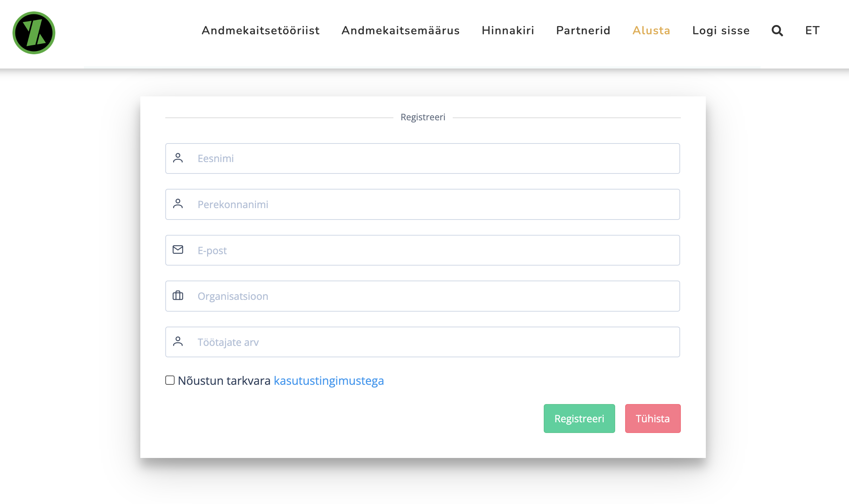Click the highlighted Alusta nav item
The height and width of the screenshot is (504, 849).
(x=651, y=31)
